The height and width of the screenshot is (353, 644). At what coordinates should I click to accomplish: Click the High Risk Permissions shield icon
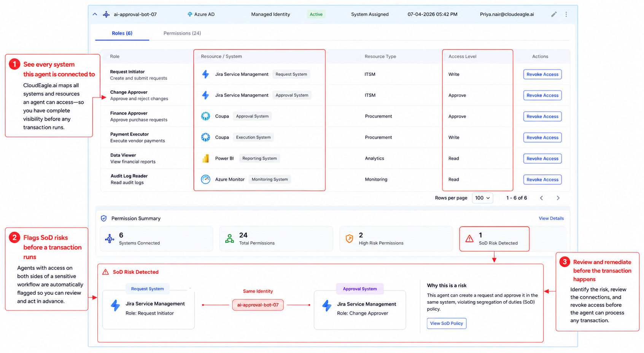click(x=349, y=239)
